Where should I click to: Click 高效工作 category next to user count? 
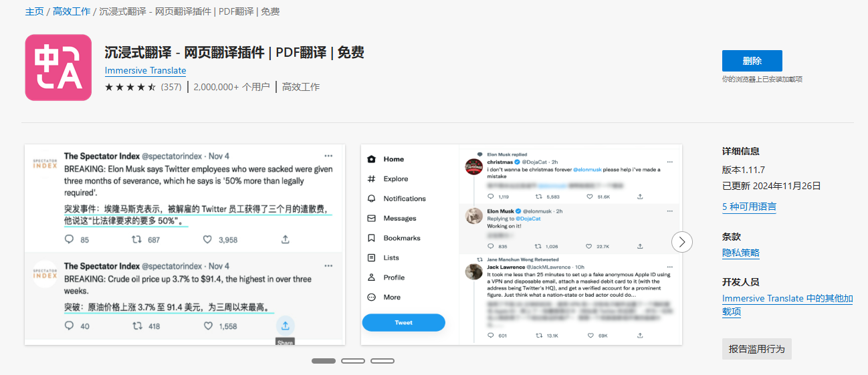point(301,87)
